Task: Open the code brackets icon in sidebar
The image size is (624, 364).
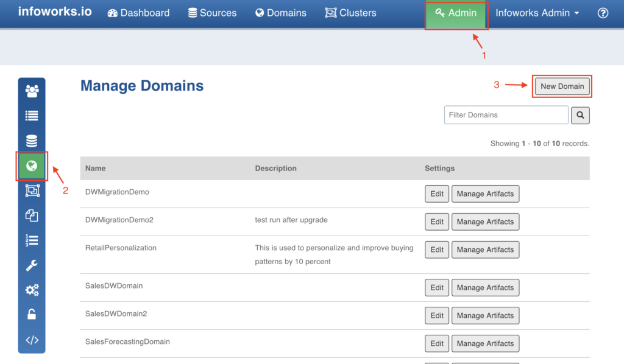Action: click(32, 340)
